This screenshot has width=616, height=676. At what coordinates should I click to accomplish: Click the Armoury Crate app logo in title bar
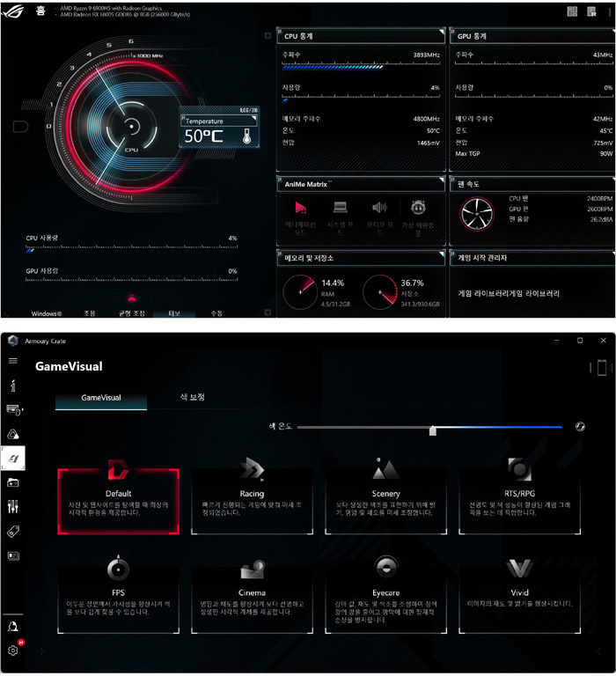(x=13, y=341)
